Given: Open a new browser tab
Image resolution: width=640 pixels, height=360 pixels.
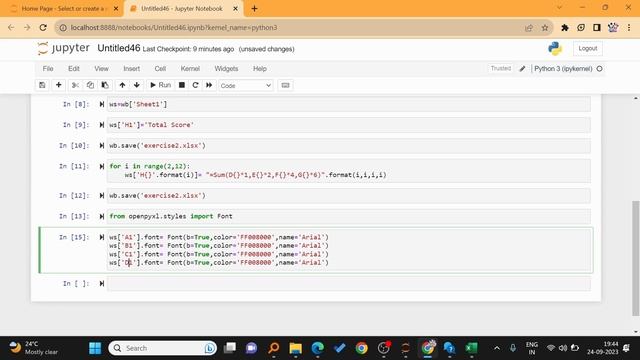Looking at the screenshot, I should tap(254, 9).
